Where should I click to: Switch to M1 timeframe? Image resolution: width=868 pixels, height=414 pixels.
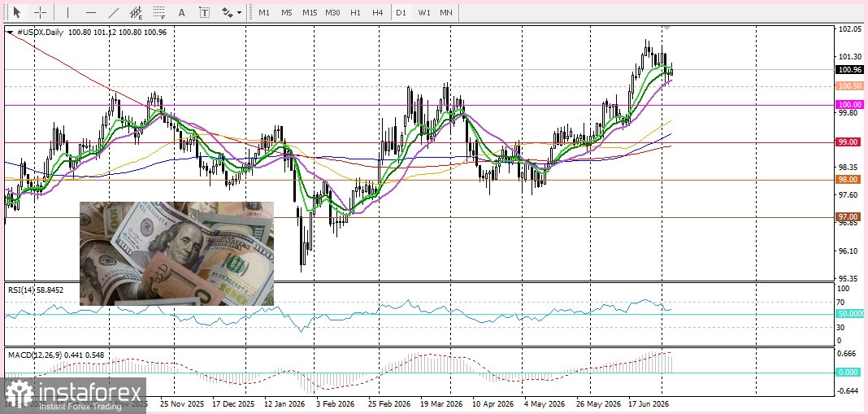click(264, 12)
